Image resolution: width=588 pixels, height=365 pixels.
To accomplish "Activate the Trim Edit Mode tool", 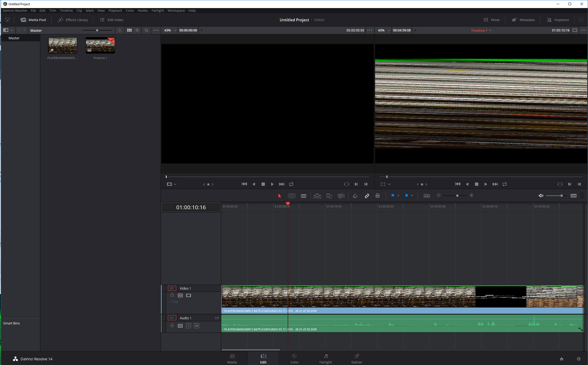I will (291, 196).
